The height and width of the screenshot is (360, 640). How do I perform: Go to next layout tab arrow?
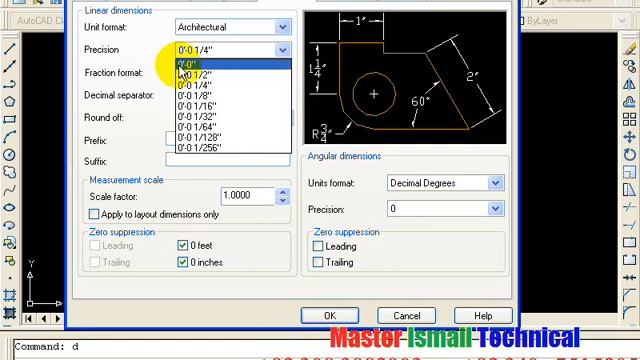point(58,318)
